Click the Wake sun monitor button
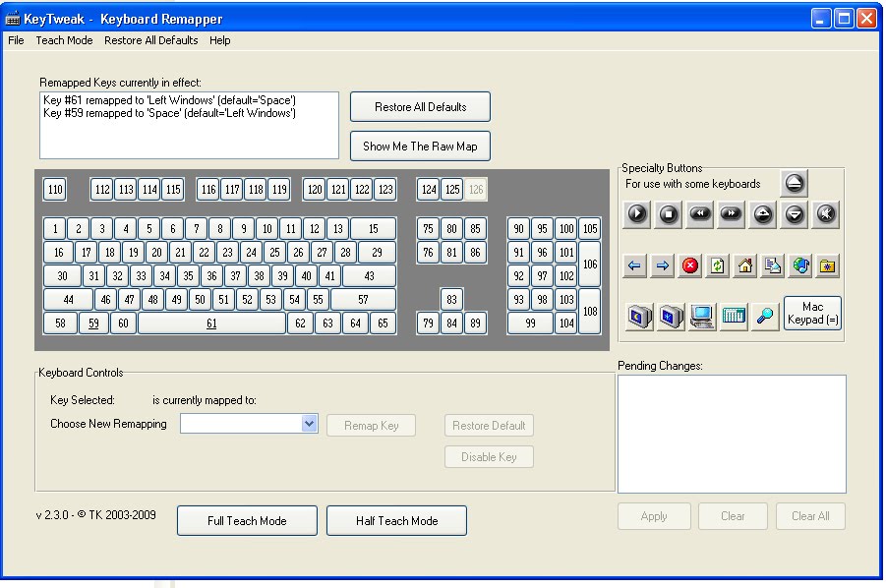The height and width of the screenshot is (588, 886). coord(671,317)
